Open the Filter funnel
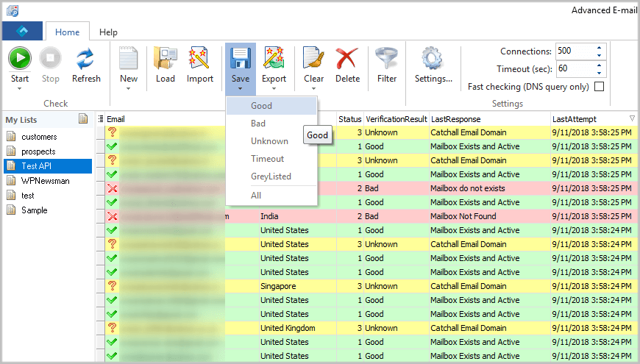The width and height of the screenshot is (640, 364). [386, 58]
